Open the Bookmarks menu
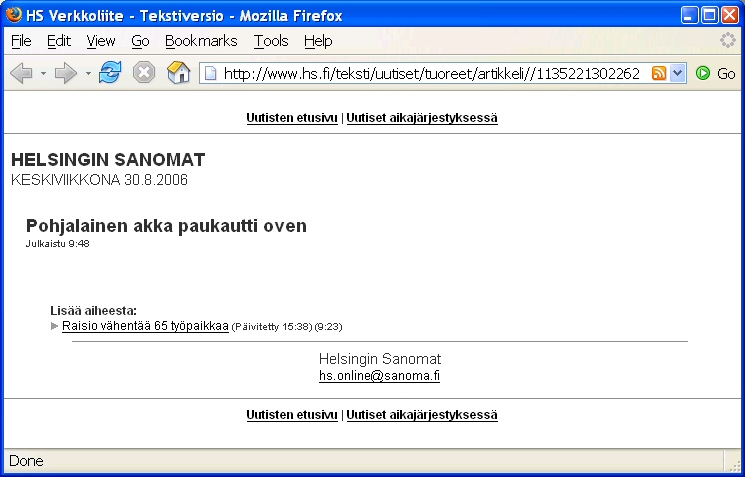 point(201,41)
